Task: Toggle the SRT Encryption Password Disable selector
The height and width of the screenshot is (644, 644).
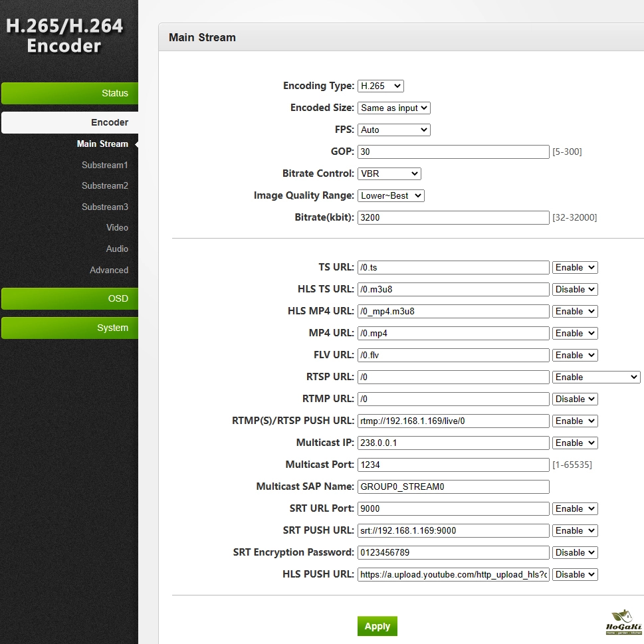Action: coord(574,552)
